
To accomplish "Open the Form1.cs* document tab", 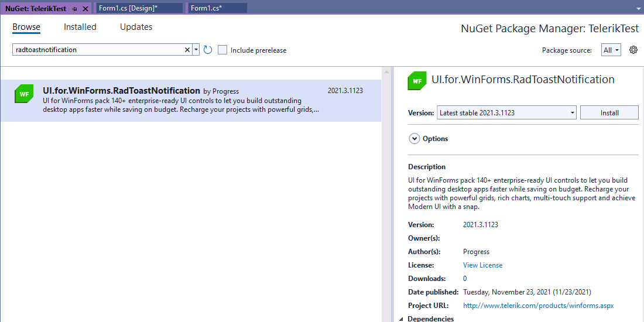I will click(x=217, y=8).
